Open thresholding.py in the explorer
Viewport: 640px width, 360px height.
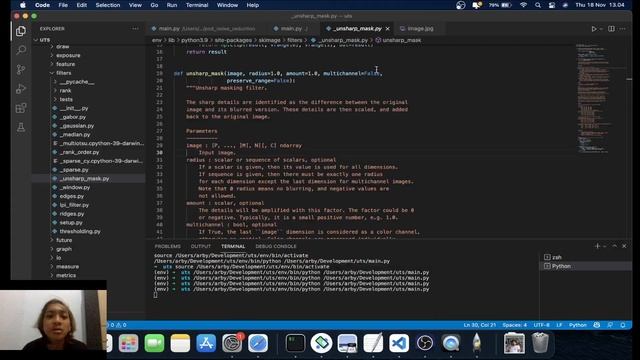pos(80,231)
